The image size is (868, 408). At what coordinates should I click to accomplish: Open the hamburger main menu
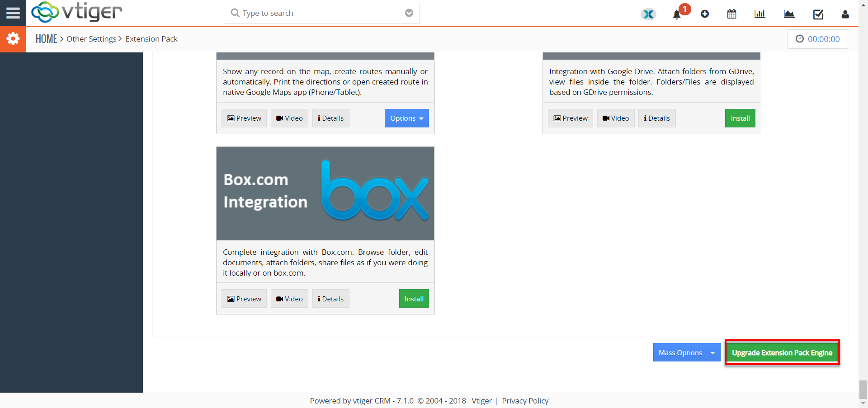13,13
